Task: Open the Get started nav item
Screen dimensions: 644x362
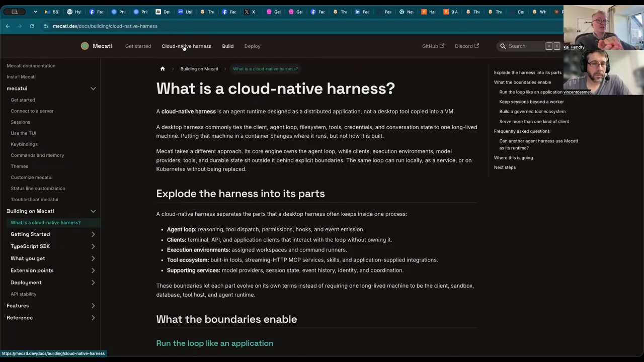Action: point(138,46)
